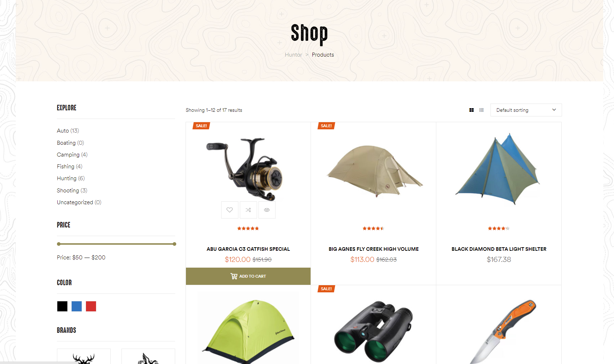Click the right handle of price slider

point(174,244)
